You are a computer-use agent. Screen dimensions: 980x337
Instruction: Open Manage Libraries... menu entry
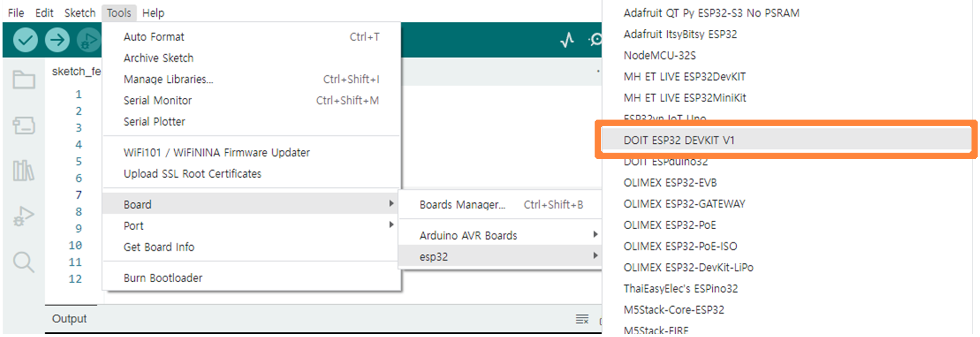pos(251,79)
